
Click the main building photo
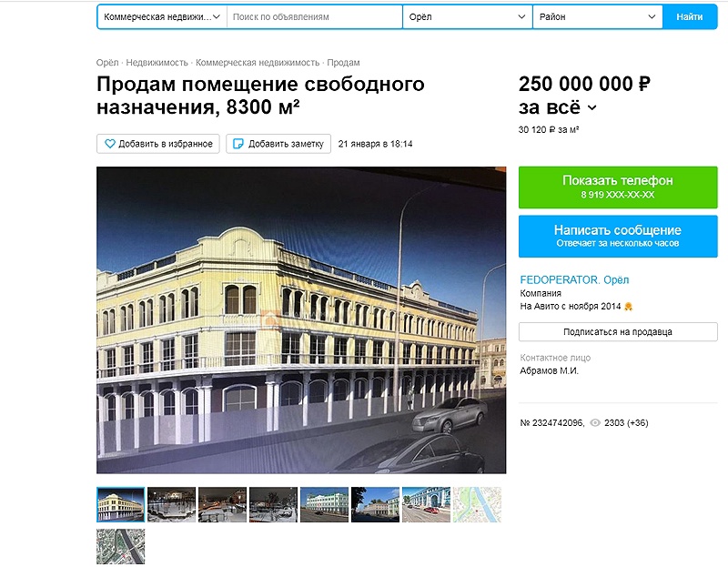301,320
